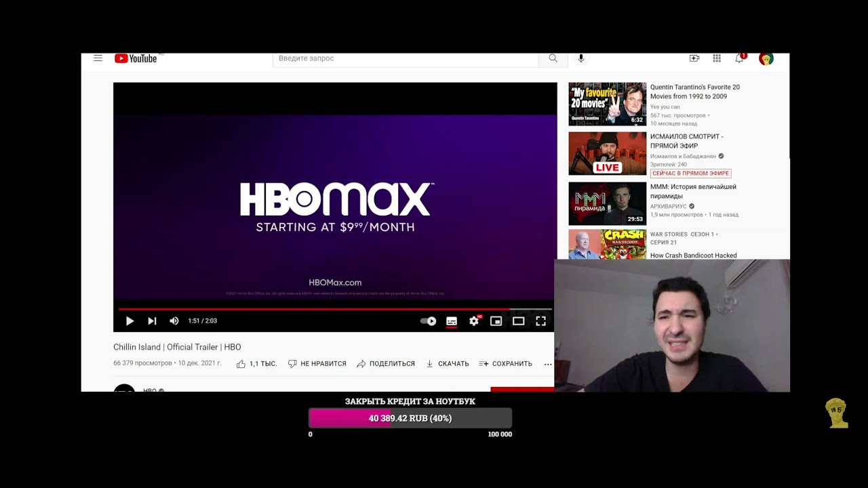Click the search field Введите запрос

(x=406, y=58)
